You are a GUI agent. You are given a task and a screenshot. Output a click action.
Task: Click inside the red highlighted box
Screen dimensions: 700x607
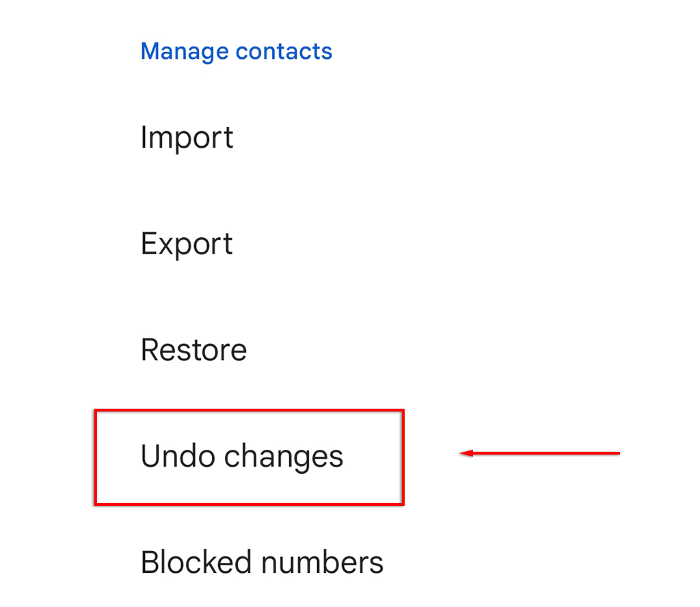[x=249, y=457]
